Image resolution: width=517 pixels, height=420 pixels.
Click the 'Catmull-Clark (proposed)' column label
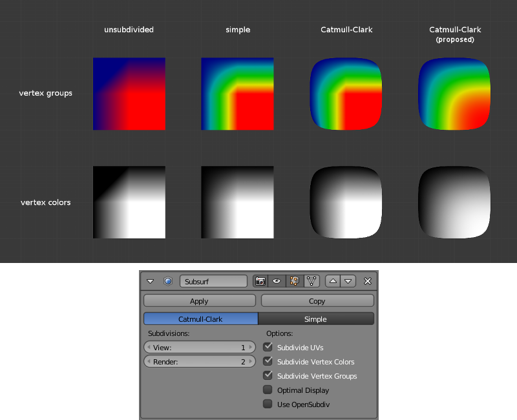[x=455, y=34]
